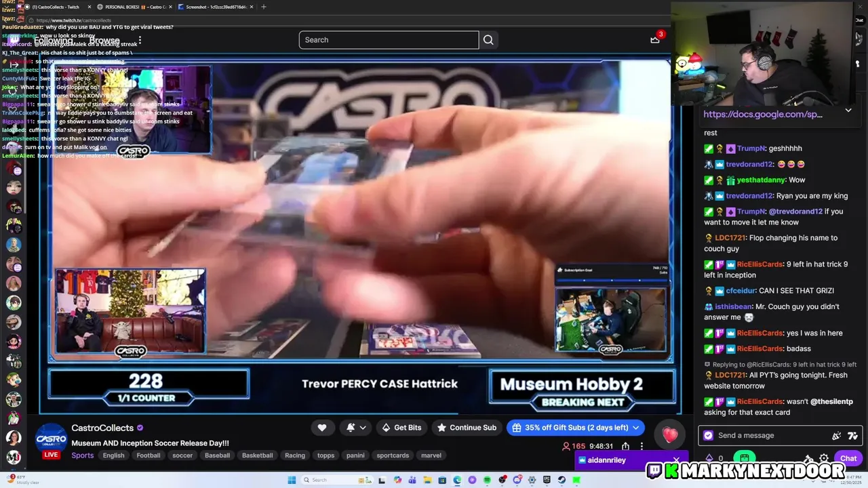The image size is (868, 488).
Task: Open the docs.google.com pinned link
Action: click(x=763, y=115)
